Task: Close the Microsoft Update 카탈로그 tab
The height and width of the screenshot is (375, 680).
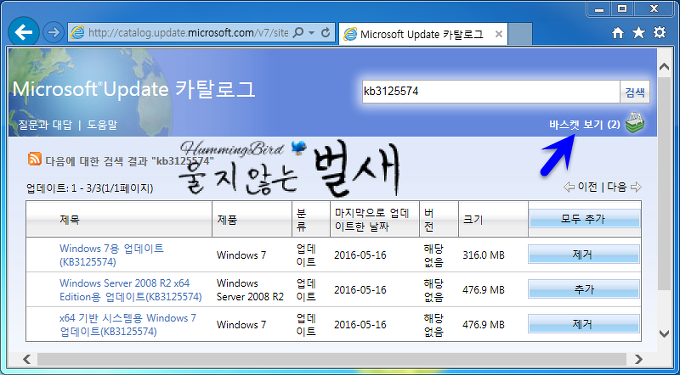Action: pyautogui.click(x=499, y=34)
